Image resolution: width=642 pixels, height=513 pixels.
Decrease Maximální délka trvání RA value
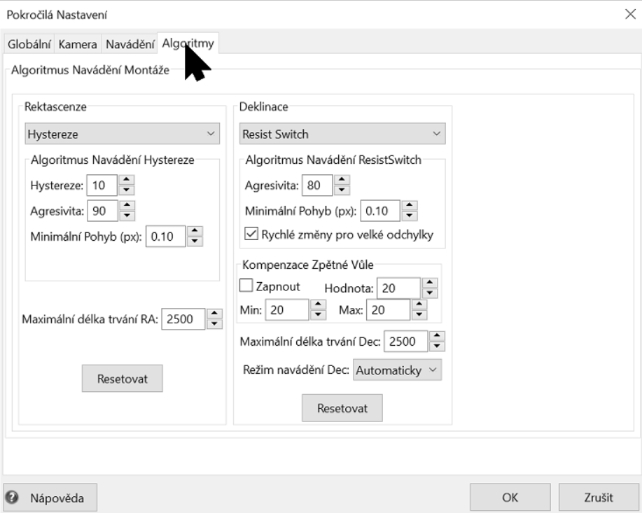coord(215,324)
